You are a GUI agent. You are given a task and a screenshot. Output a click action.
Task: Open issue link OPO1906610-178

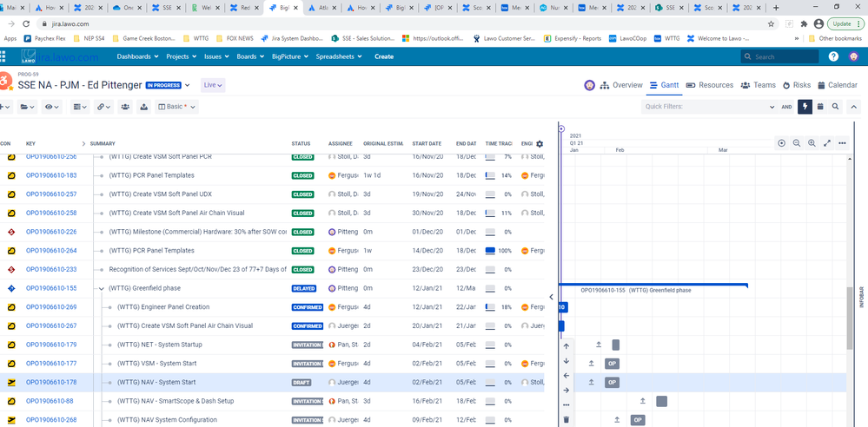tap(51, 382)
